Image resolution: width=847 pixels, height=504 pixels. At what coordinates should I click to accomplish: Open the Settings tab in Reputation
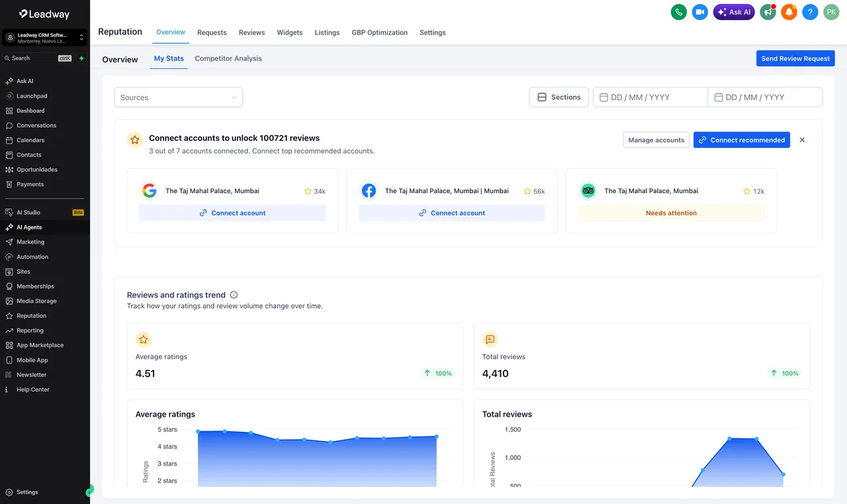point(433,32)
